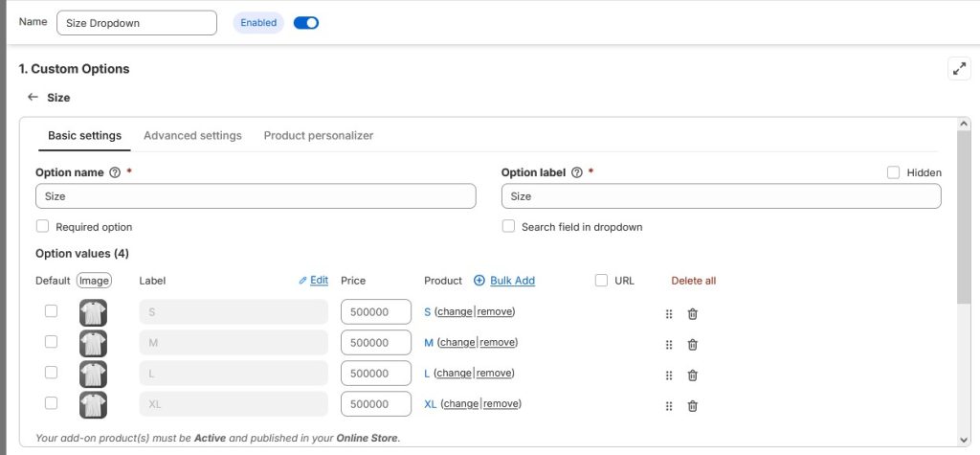The image size is (980, 455).
Task: Click the Bulk Add plus icon
Action: coord(479,281)
